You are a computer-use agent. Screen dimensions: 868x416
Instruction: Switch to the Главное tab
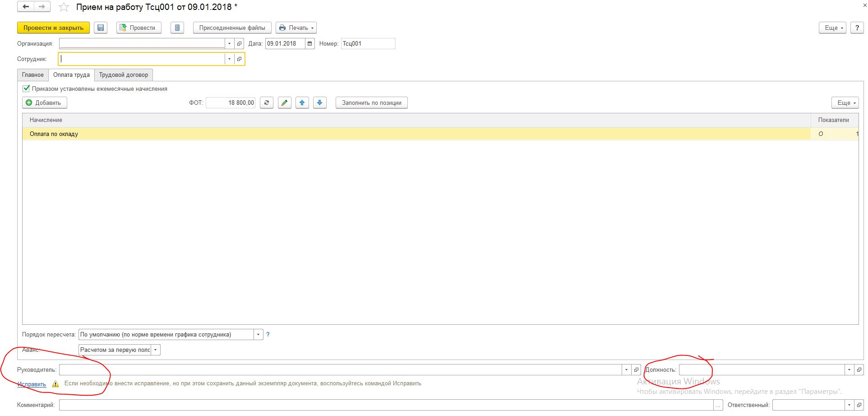click(x=33, y=75)
